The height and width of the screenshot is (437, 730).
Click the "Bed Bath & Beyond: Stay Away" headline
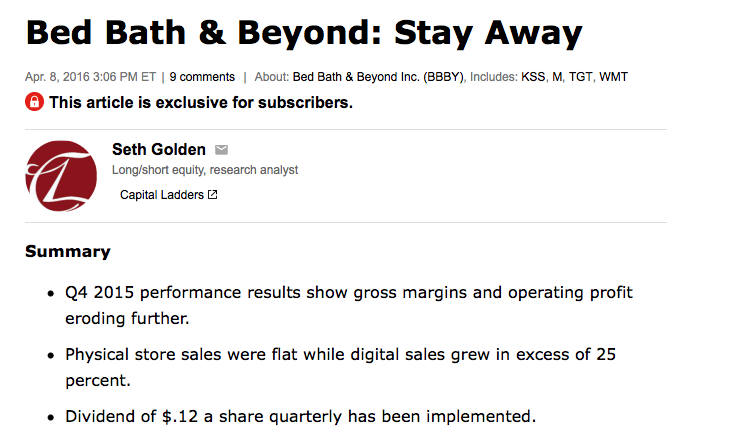coord(304,34)
